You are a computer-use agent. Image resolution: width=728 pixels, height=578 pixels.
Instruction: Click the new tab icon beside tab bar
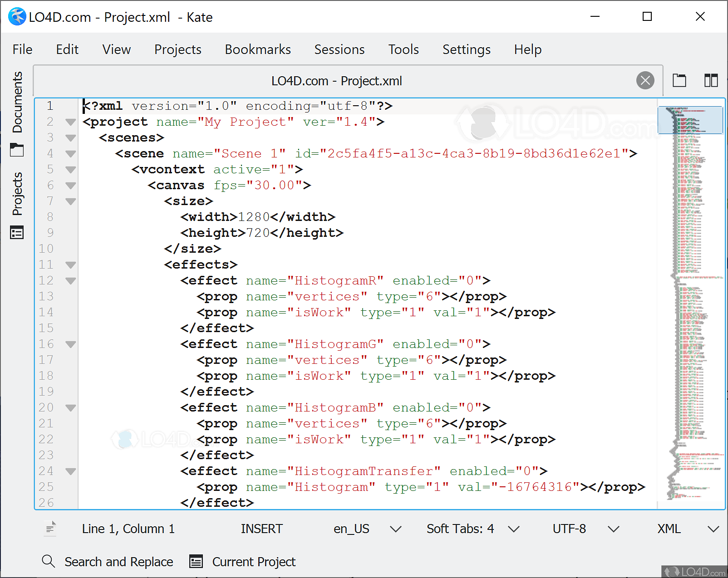point(679,81)
